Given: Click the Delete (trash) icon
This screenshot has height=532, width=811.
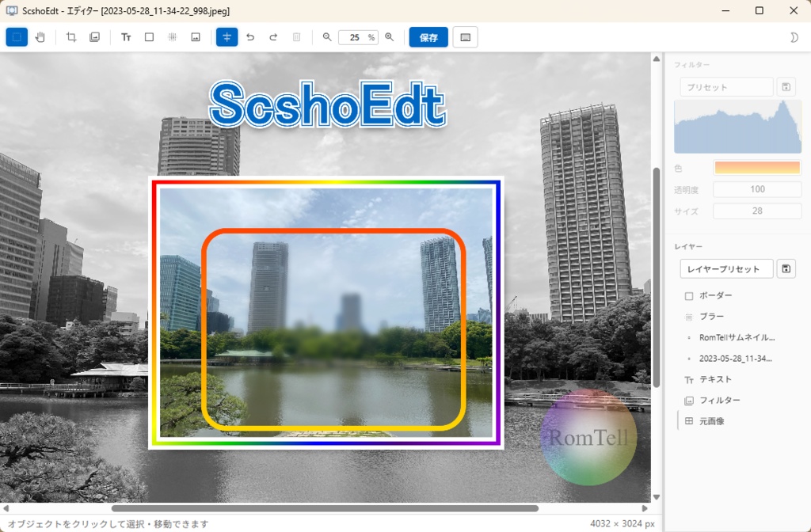Looking at the screenshot, I should (x=296, y=36).
